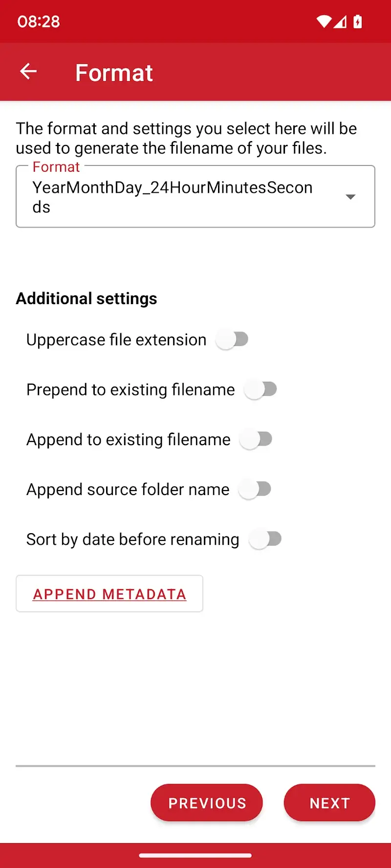The image size is (391, 868).
Task: Open the Format dropdown arrow
Action: point(350,197)
